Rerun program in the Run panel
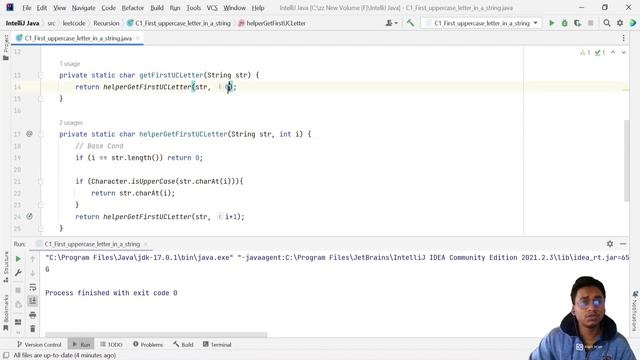Viewport: 640px width, 360px height. pyautogui.click(x=18, y=259)
